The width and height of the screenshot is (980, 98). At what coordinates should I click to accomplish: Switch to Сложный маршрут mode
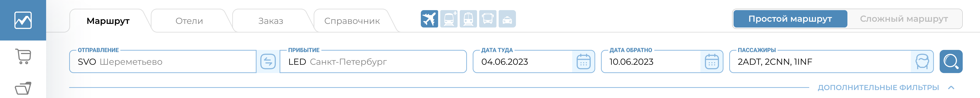[x=904, y=19]
